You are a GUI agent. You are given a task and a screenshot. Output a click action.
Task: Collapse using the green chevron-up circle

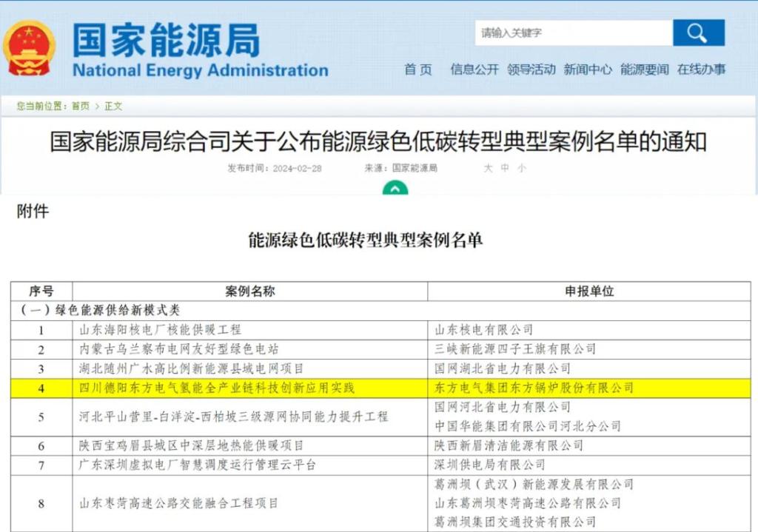[x=395, y=189]
